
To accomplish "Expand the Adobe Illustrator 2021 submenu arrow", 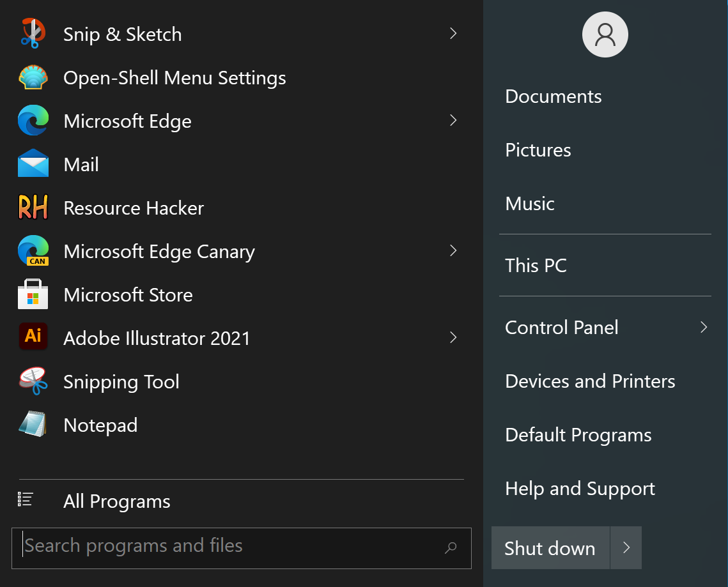I will [453, 337].
